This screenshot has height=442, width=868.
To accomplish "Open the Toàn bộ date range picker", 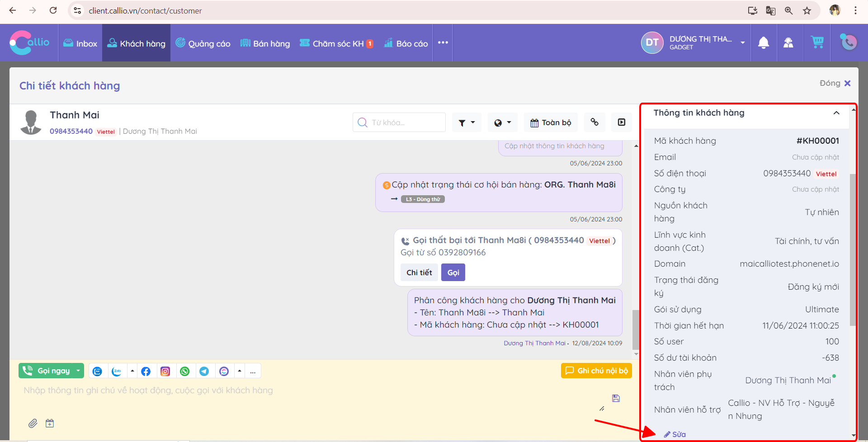I will pos(551,122).
